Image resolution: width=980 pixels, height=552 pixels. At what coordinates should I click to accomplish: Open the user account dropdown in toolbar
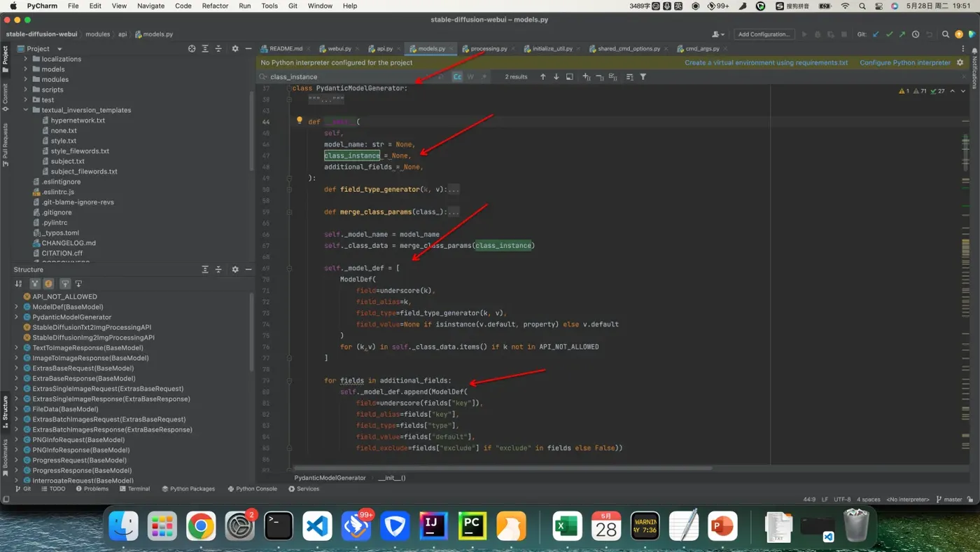pyautogui.click(x=718, y=34)
